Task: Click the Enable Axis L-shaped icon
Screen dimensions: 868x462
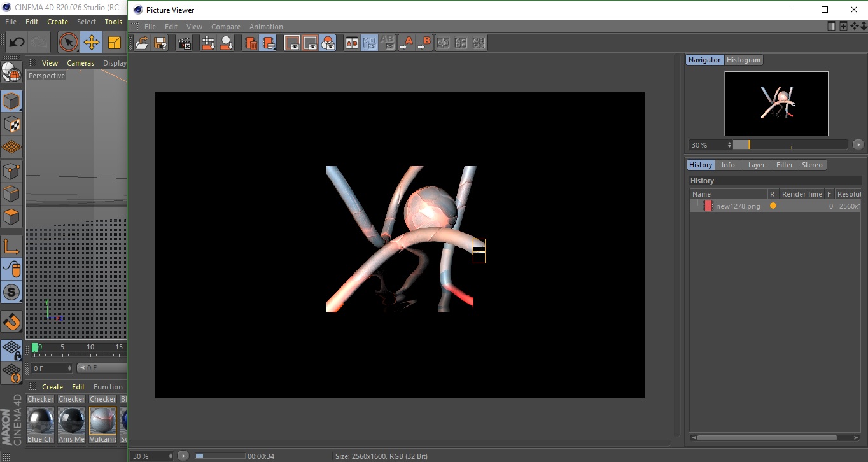Action: pos(11,246)
